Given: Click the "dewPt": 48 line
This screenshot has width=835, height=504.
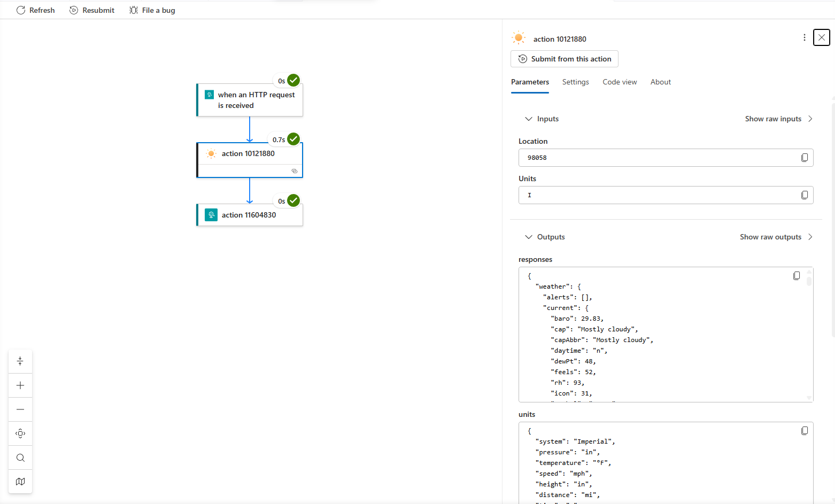Looking at the screenshot, I should [x=573, y=361].
